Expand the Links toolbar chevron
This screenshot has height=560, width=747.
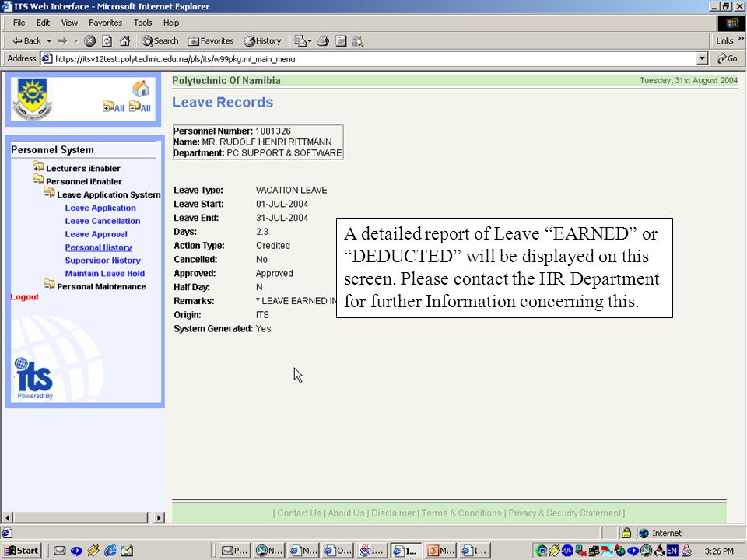pos(741,39)
